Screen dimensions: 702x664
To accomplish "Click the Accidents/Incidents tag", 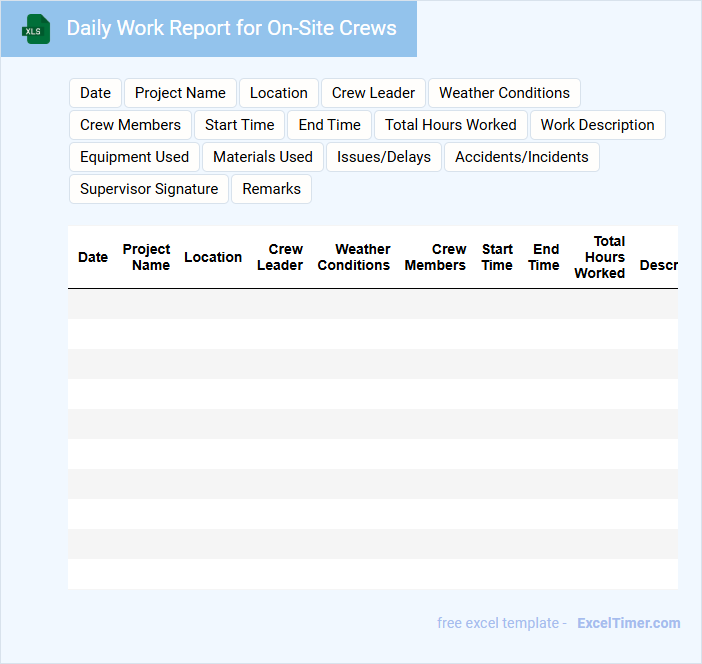I will pyautogui.click(x=522, y=157).
